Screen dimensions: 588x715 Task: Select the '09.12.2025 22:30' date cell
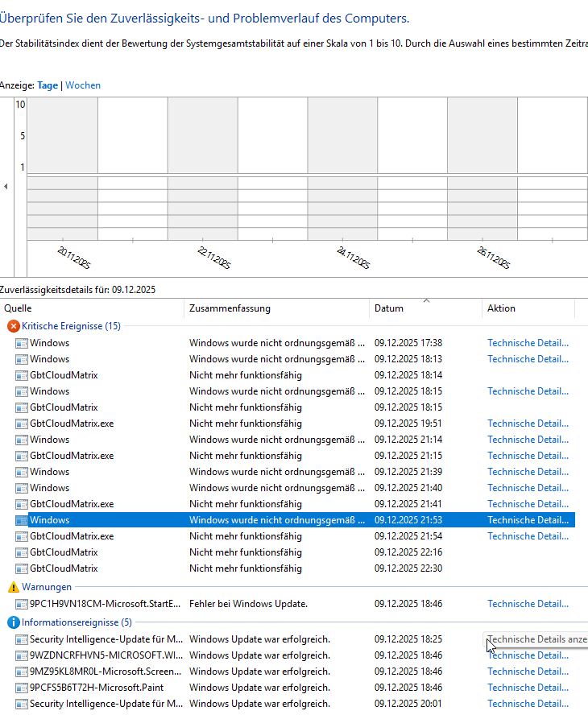(x=408, y=568)
